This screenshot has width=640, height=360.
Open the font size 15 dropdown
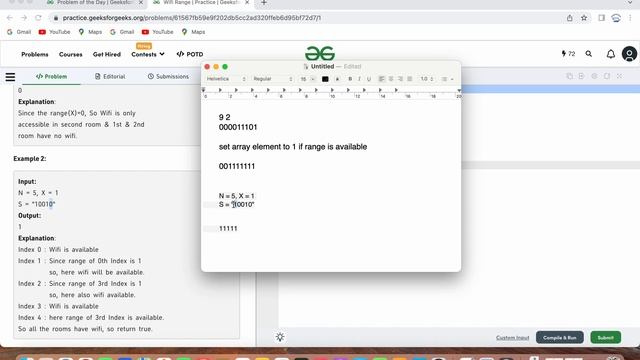click(x=307, y=79)
